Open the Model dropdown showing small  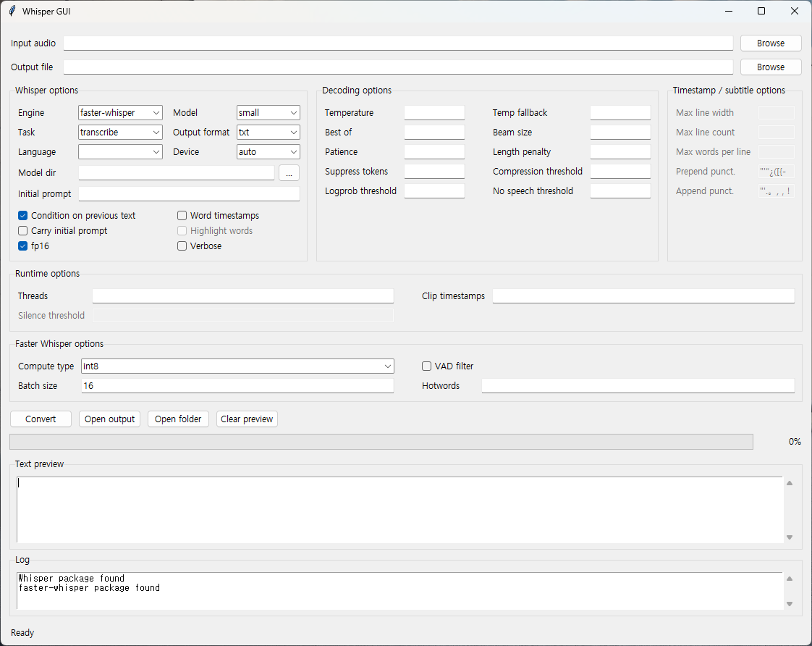tap(268, 113)
